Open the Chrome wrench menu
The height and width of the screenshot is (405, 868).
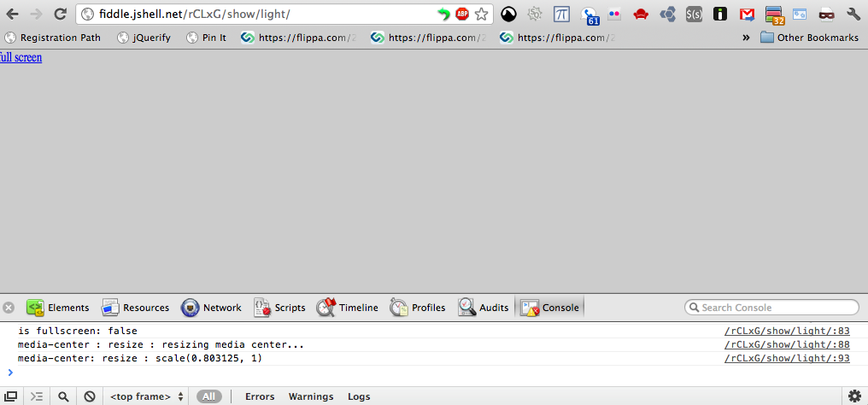(x=853, y=15)
